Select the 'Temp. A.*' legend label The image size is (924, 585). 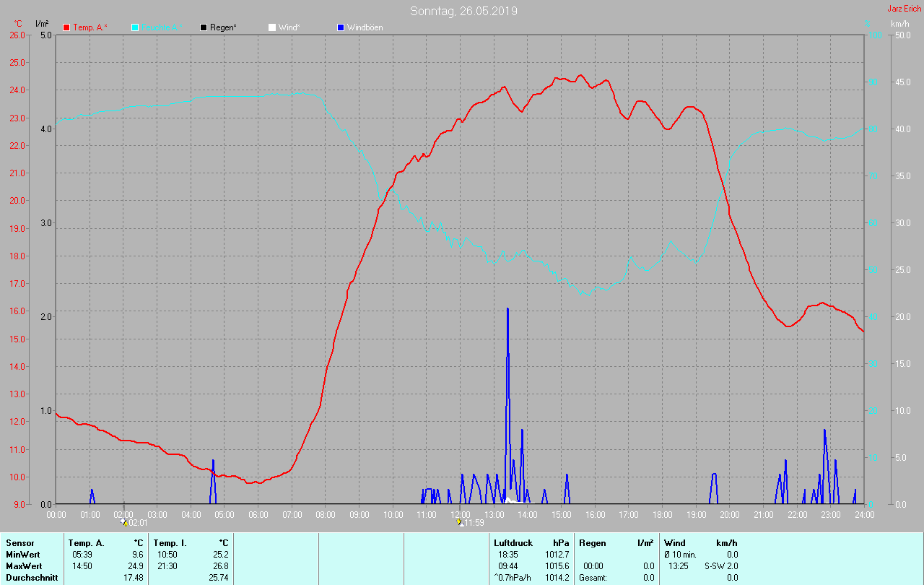tap(90, 27)
